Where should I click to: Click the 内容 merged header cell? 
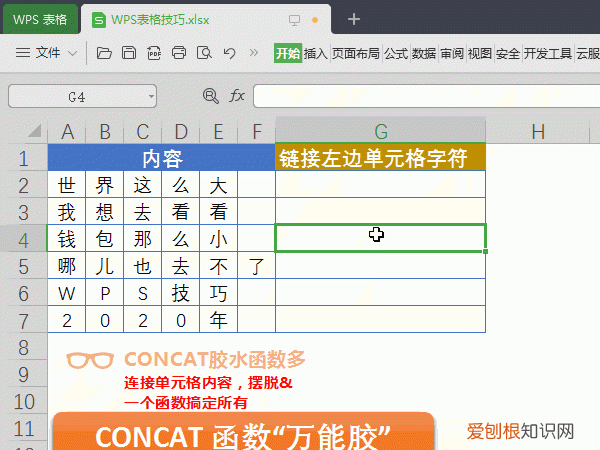(161, 158)
